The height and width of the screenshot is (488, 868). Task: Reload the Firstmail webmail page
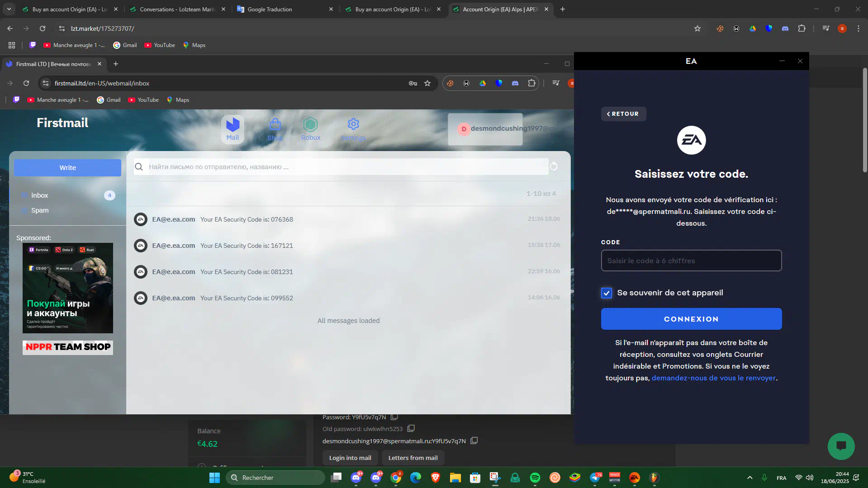click(x=26, y=83)
